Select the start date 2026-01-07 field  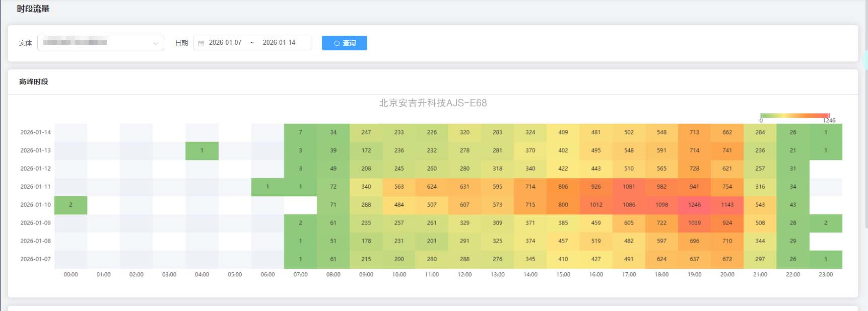(225, 43)
